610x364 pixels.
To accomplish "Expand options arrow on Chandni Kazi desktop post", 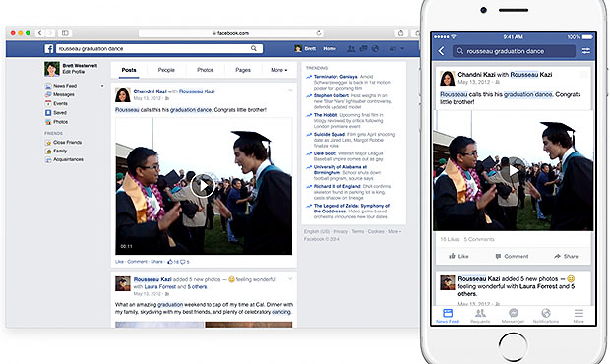I will 290,91.
